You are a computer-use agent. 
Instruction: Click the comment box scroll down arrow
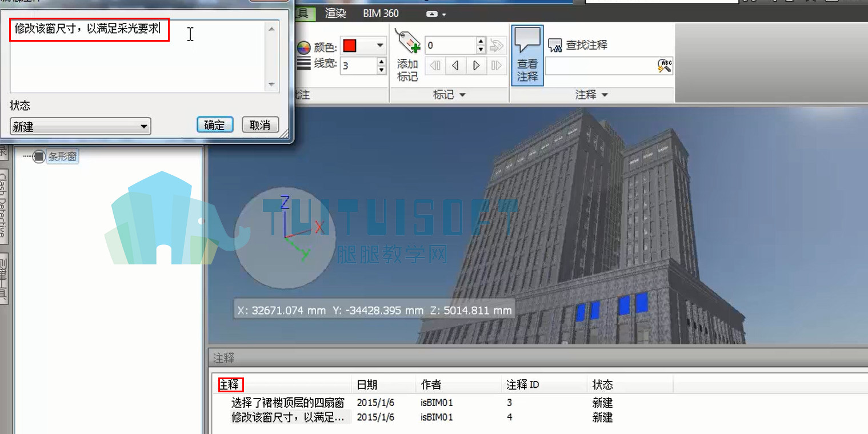pos(272,85)
